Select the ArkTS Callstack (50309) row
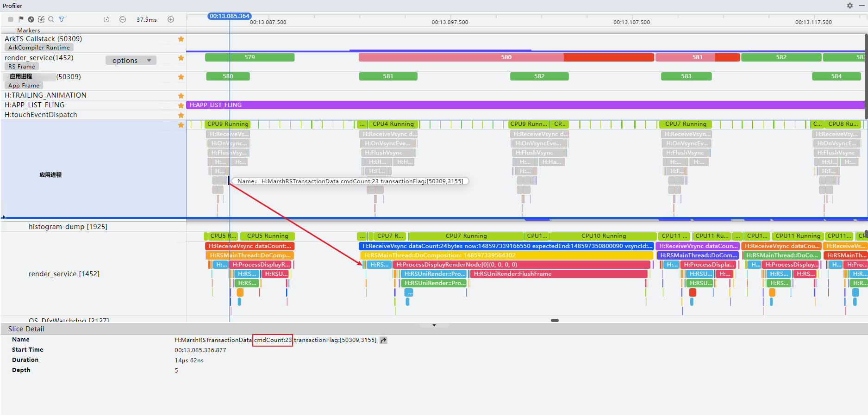 coord(43,39)
